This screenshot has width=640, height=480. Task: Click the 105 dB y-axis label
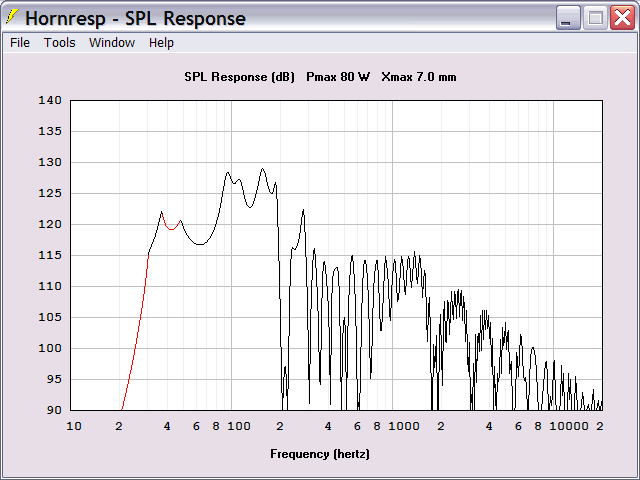pyautogui.click(x=50, y=317)
